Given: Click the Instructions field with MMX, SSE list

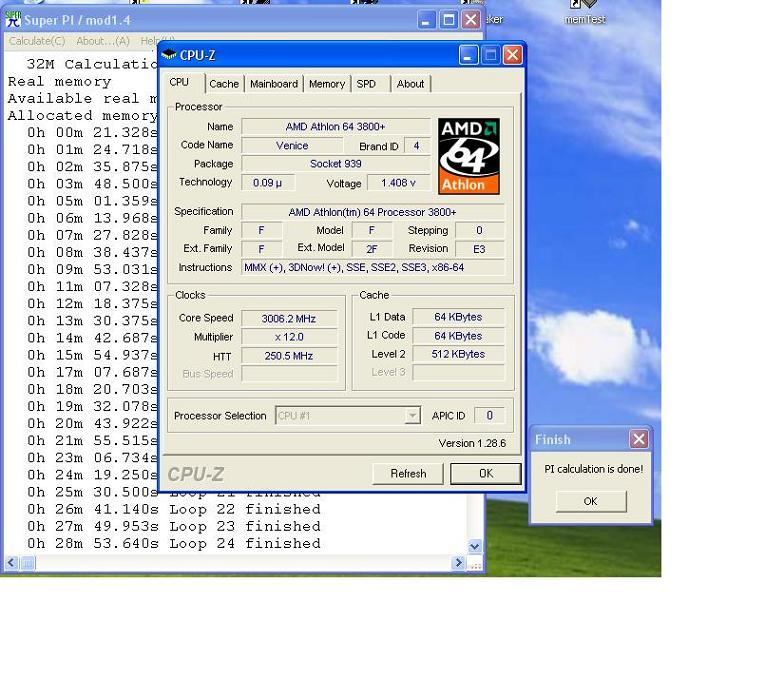Looking at the screenshot, I should (x=372, y=267).
